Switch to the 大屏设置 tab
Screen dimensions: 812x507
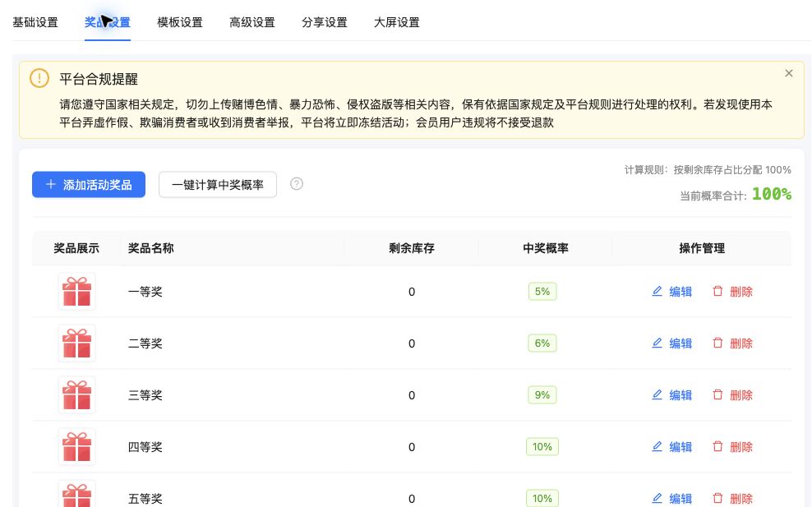(397, 22)
